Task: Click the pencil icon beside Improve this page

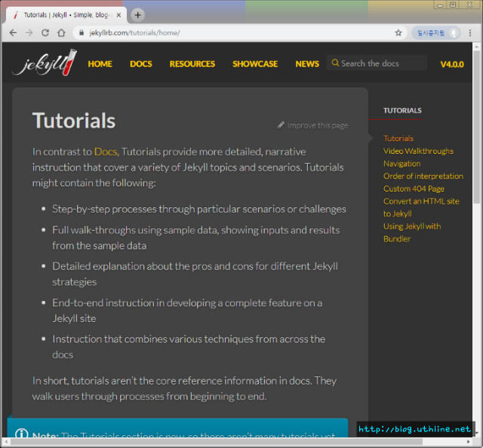Action: [x=281, y=124]
